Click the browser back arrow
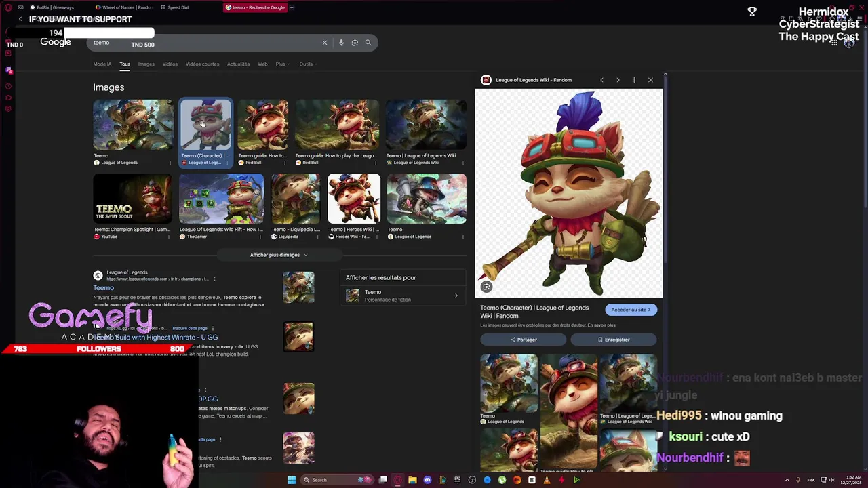868x488 pixels. point(20,20)
